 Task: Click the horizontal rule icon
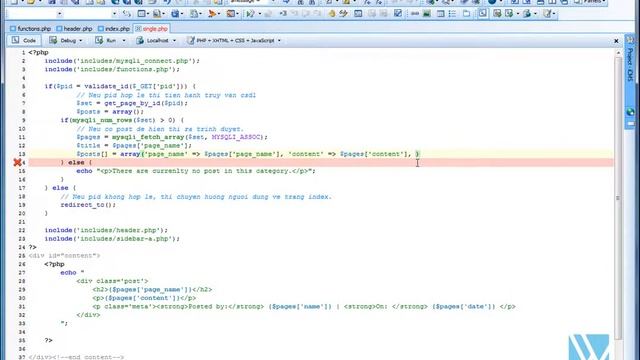[415, 14]
